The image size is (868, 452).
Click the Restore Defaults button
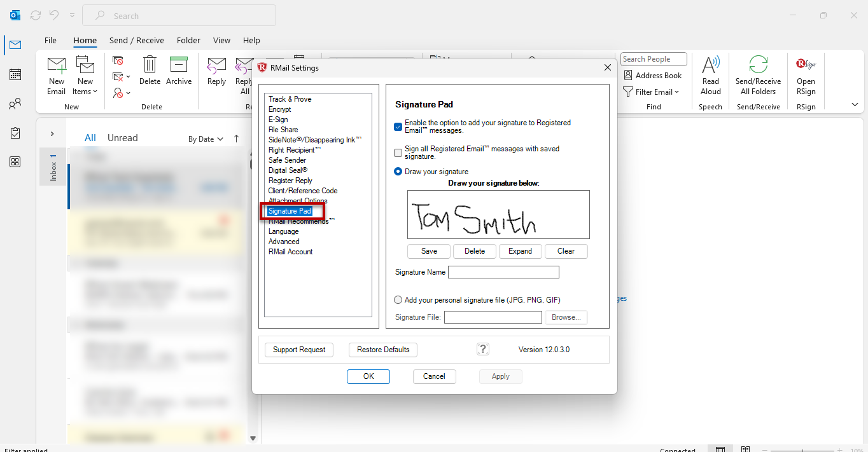pyautogui.click(x=383, y=350)
